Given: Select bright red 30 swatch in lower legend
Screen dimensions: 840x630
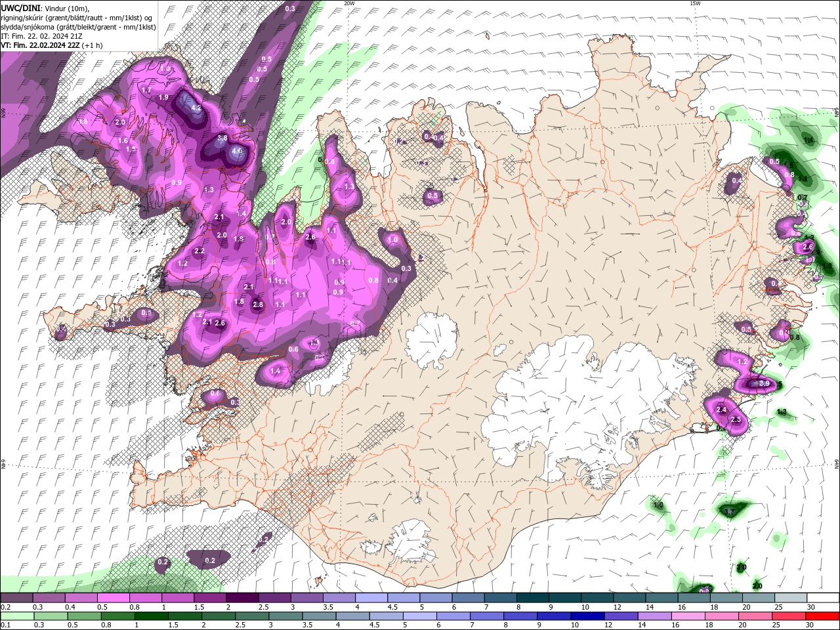Looking at the screenshot, I should click(x=822, y=616).
